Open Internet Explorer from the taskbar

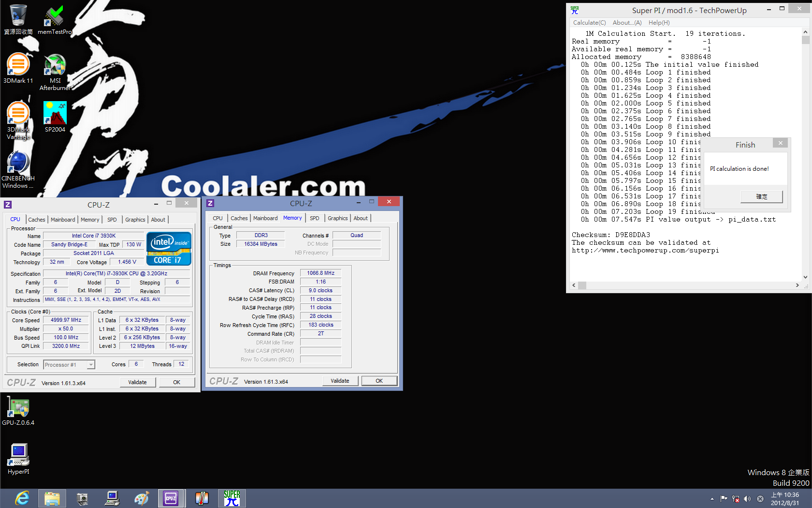(22, 498)
